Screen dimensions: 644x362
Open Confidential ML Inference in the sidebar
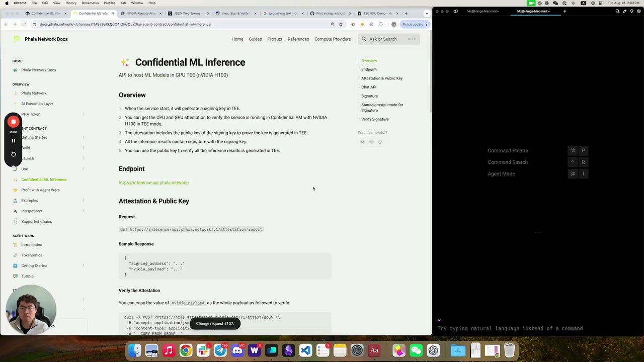(x=44, y=179)
